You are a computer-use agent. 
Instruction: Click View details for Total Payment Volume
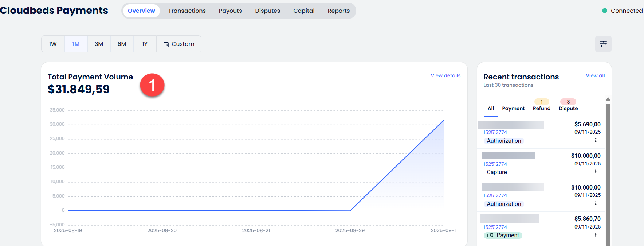click(x=445, y=75)
